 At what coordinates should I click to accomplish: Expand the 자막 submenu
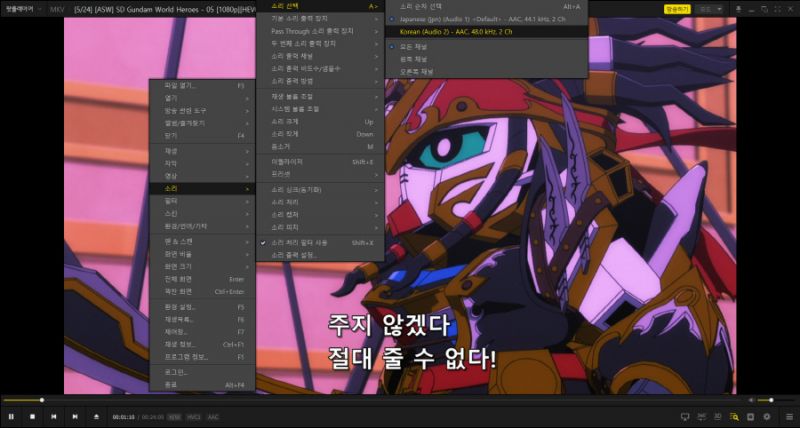(x=201, y=163)
